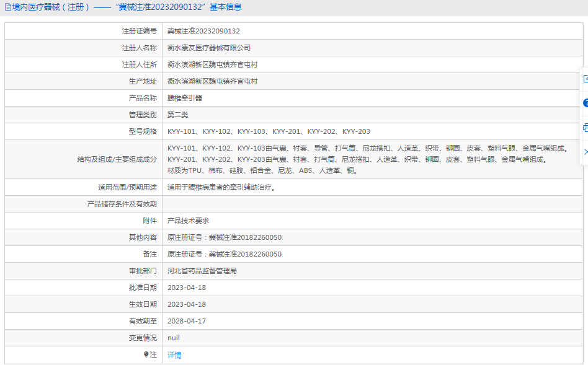Screen dimensions: 588x365
Task: Click the 生效日期 row label
Action: (143, 305)
